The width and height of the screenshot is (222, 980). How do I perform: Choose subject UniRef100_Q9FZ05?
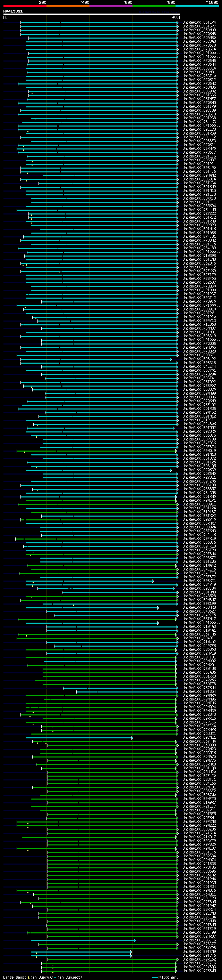pyautogui.click(x=199, y=481)
